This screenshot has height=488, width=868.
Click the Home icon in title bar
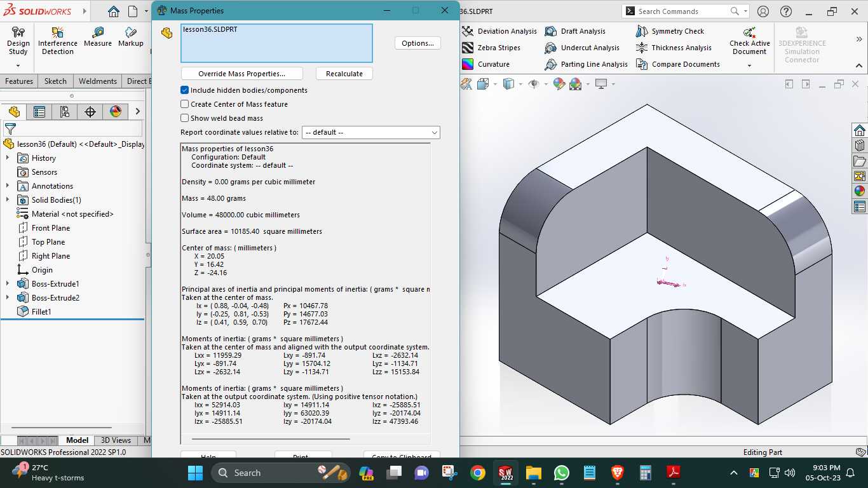[113, 11]
